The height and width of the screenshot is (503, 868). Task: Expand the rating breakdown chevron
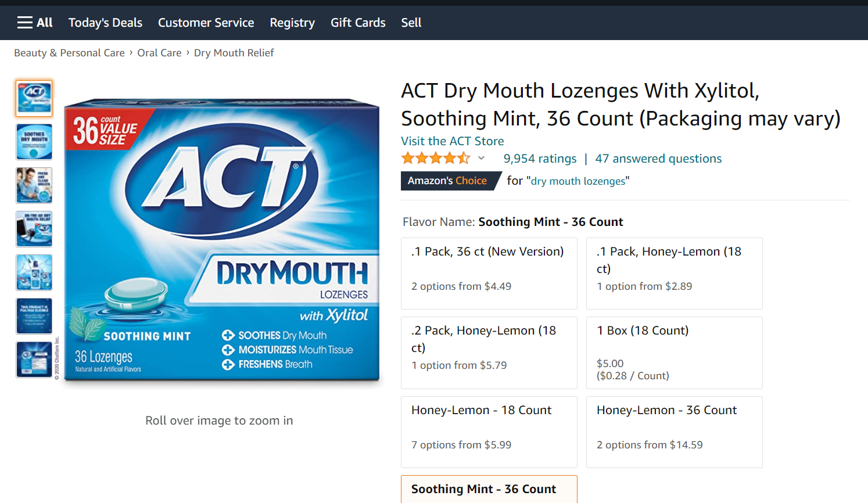(x=481, y=158)
